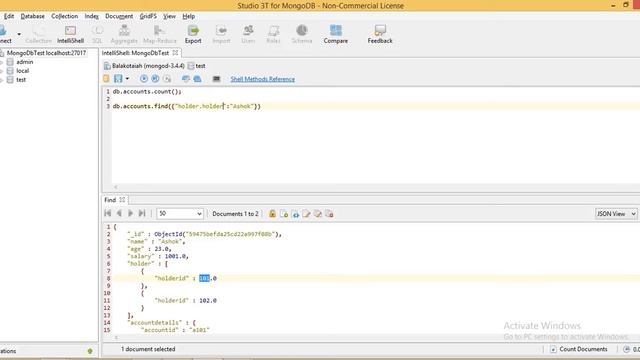Image resolution: width=640 pixels, height=360 pixels.
Task: Open the save icon dropdown arrow
Action: 127,79
